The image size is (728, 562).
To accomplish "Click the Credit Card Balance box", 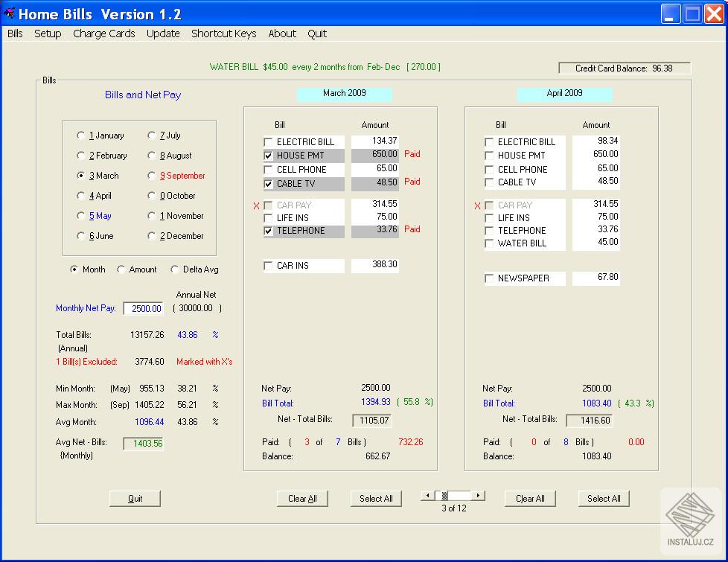I will 624,68.
